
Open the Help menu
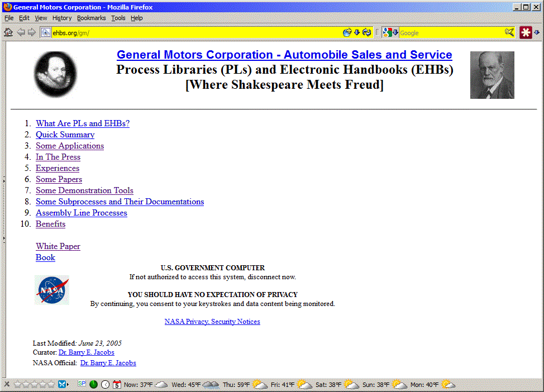click(x=136, y=18)
